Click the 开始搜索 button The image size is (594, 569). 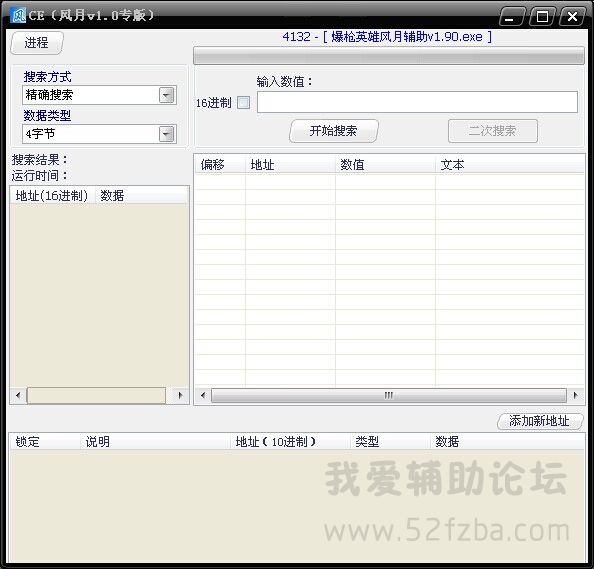[333, 131]
